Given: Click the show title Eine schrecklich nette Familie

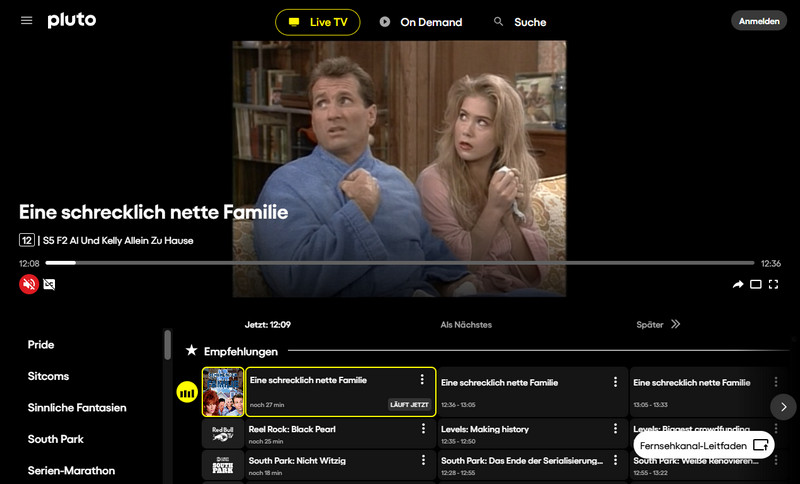Looking at the screenshot, I should [154, 212].
